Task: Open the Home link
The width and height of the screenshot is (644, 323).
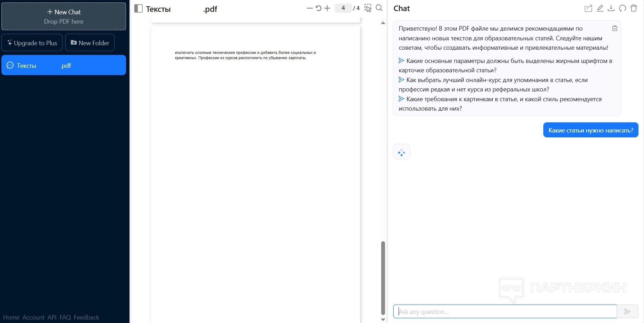Action: pyautogui.click(x=11, y=317)
